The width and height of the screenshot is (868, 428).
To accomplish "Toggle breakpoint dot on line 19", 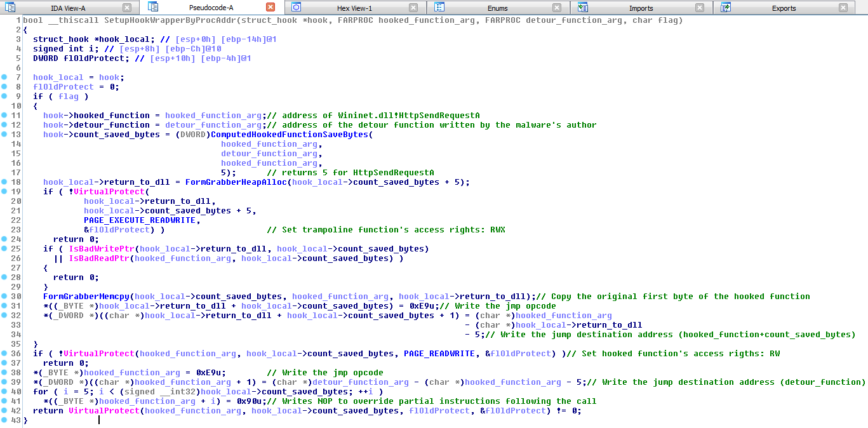I will pyautogui.click(x=4, y=192).
